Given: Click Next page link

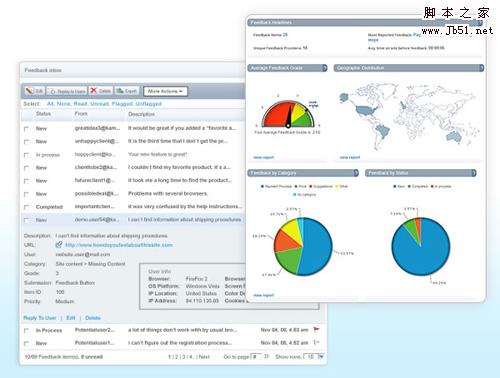Looking at the screenshot, I should pos(204,357).
